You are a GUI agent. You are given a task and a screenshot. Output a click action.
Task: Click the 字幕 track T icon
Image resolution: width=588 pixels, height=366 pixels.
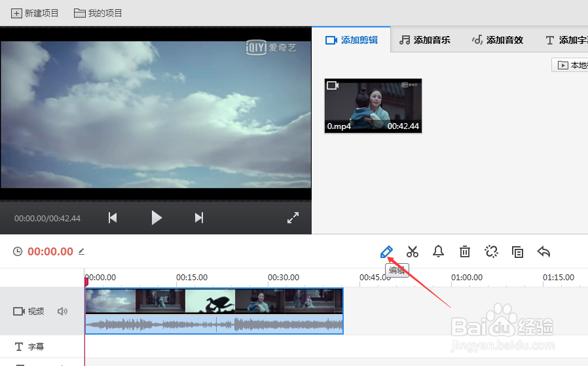[19, 346]
